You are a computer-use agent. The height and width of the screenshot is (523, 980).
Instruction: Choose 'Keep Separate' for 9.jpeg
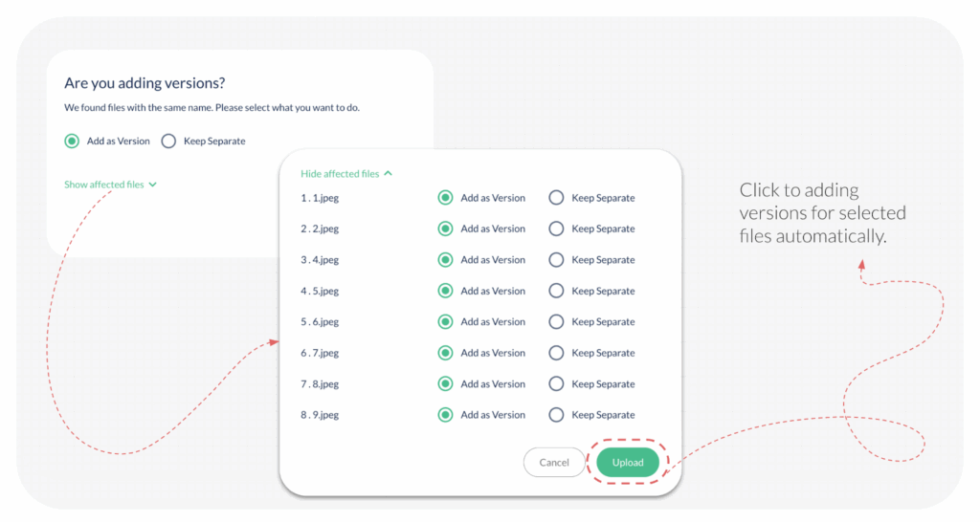(x=556, y=415)
